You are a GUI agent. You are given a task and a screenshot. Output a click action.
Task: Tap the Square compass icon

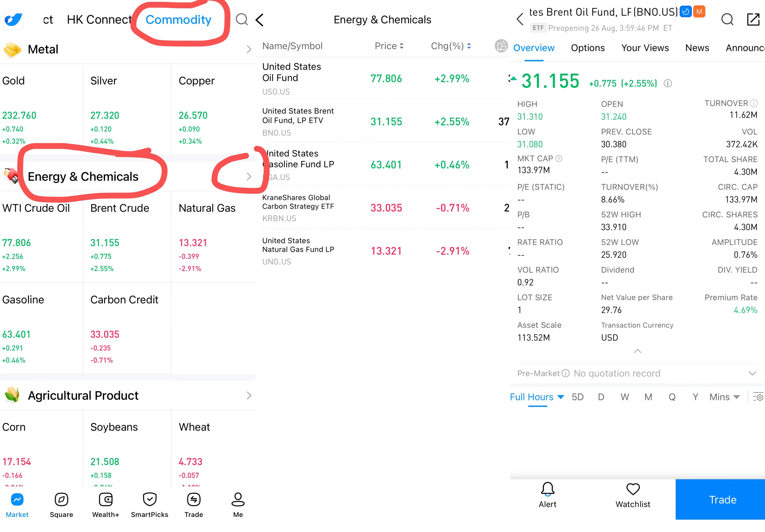click(x=61, y=500)
